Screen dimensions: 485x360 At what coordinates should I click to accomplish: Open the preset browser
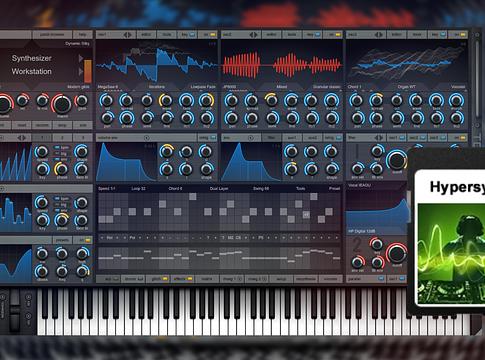(52, 35)
